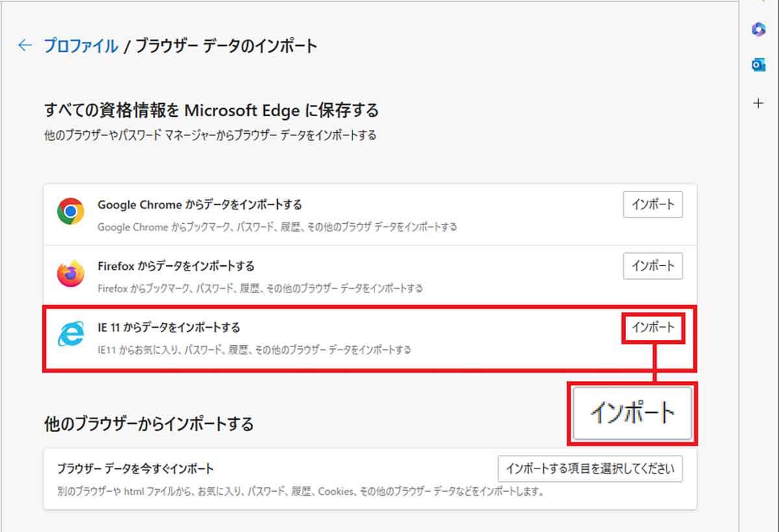Add a sidebar app with plus icon
The height and width of the screenshot is (532, 779).
coord(758,103)
